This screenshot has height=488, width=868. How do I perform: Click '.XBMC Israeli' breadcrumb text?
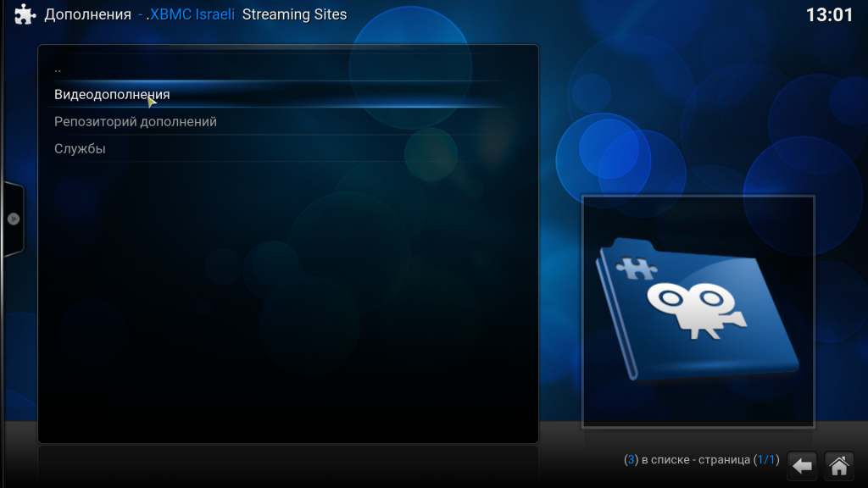pyautogui.click(x=191, y=15)
